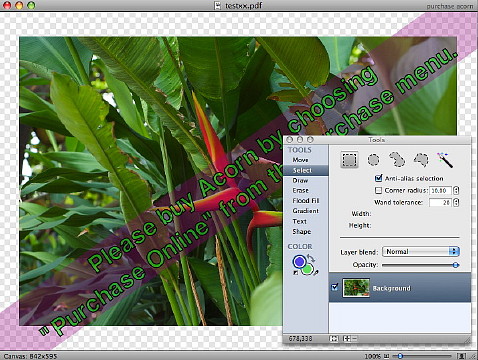Swap foreground and background colors arrow

[311, 258]
